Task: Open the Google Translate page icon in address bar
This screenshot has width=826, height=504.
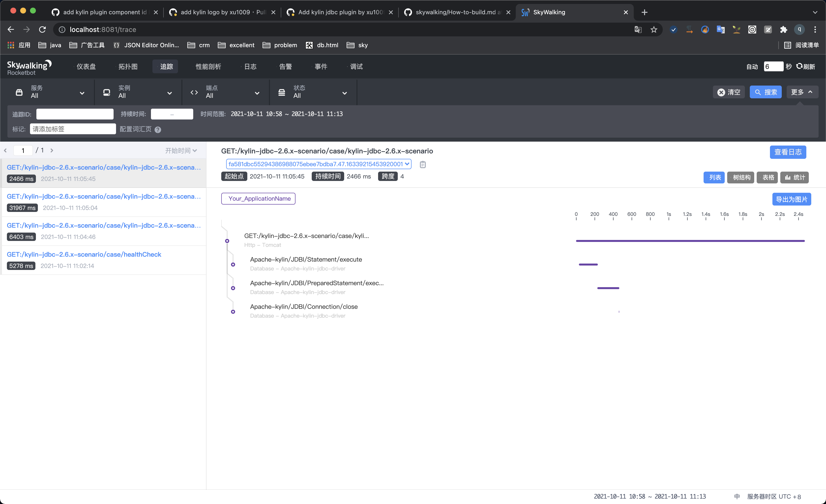Action: point(638,30)
